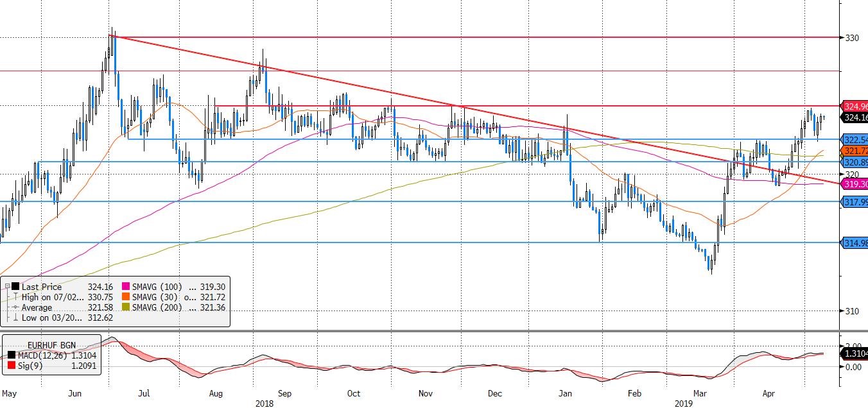868x408 pixels.
Task: Click the olive SMAVG (200) color swatch
Action: 125,308
